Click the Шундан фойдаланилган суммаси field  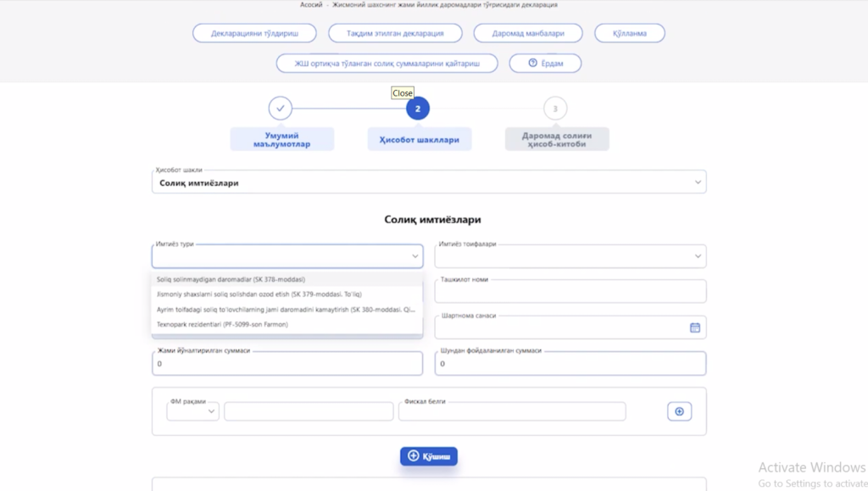[x=570, y=364]
